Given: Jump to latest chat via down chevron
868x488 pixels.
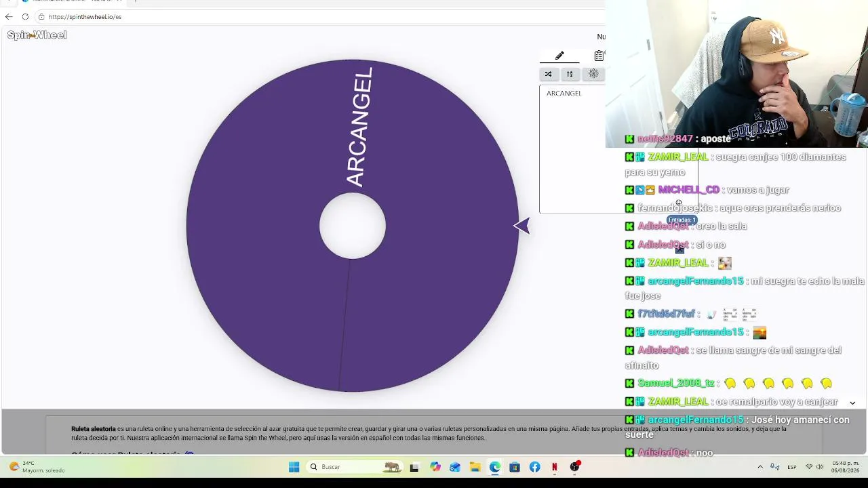Looking at the screenshot, I should [852, 403].
